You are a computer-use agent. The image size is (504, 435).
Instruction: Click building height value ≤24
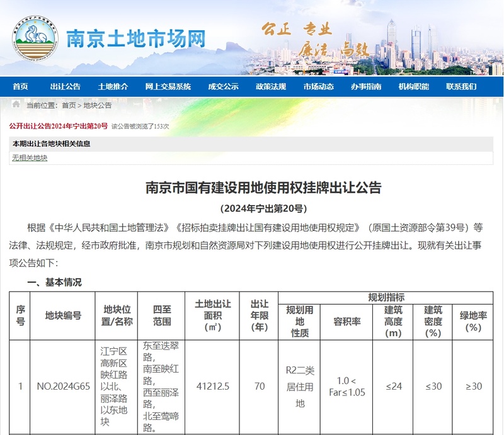[393, 386]
